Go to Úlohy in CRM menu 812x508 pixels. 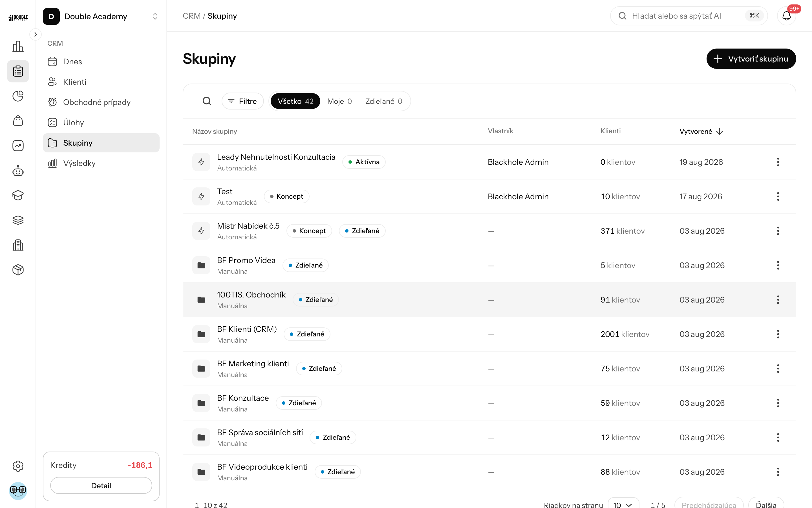coord(101,123)
